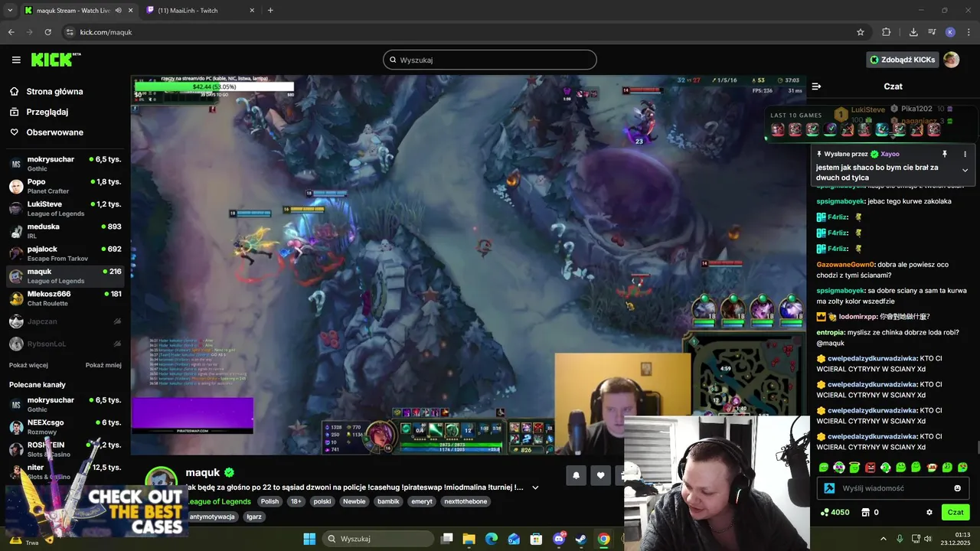Image resolution: width=980 pixels, height=551 pixels.
Task: Reload the page in Chrome
Action: [x=47, y=32]
